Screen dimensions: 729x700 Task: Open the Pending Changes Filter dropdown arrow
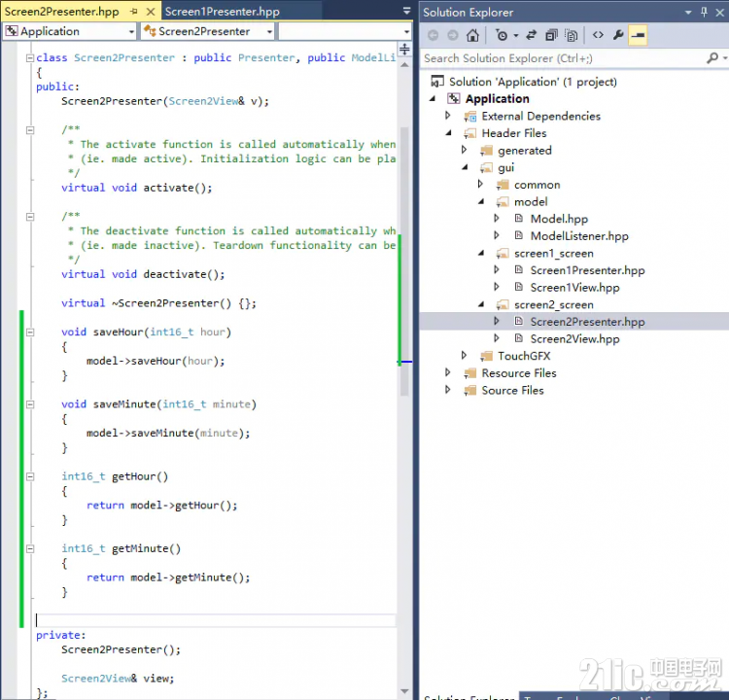click(x=515, y=36)
